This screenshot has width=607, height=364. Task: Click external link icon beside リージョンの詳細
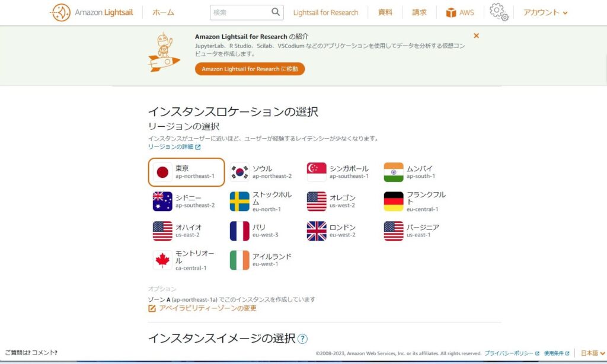198,147
